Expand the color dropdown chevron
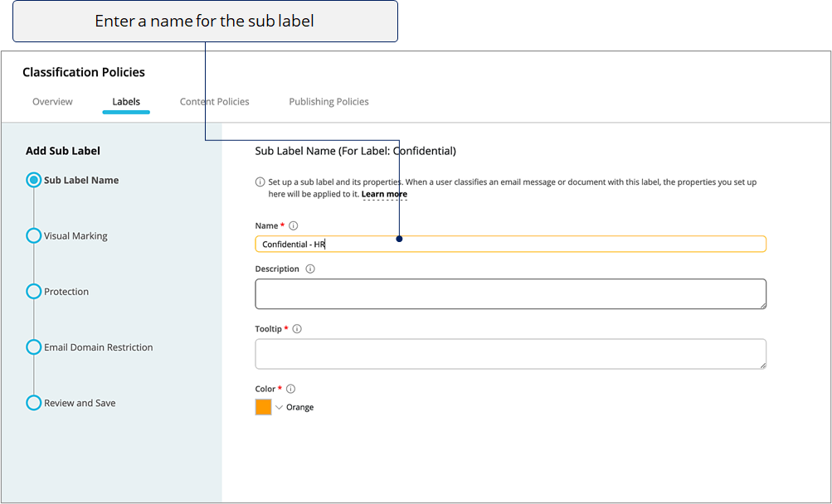The image size is (832, 504). tap(280, 408)
